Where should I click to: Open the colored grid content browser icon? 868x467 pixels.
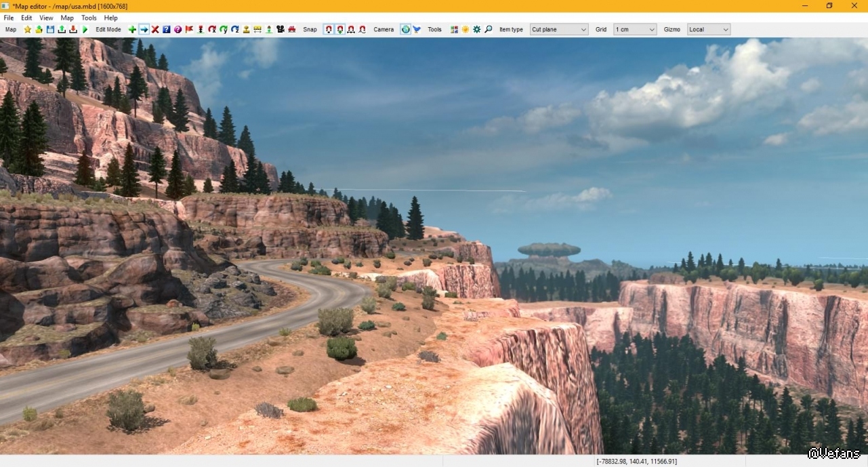(454, 30)
